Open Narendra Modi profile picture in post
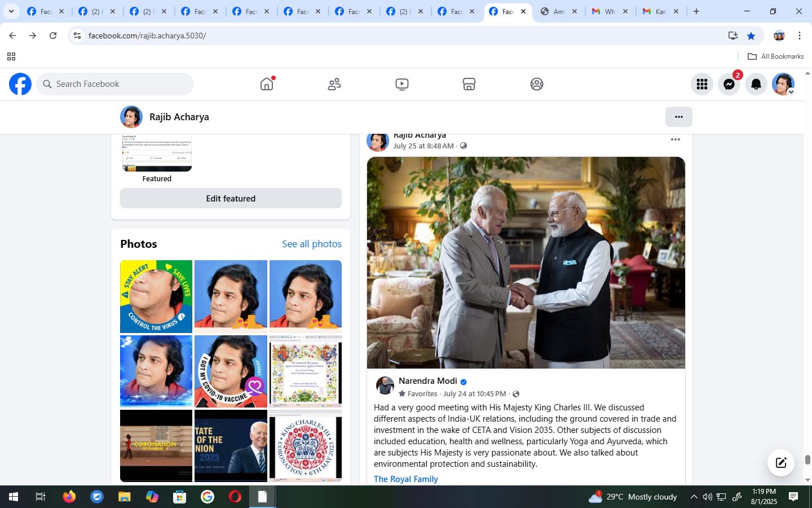 (385, 386)
